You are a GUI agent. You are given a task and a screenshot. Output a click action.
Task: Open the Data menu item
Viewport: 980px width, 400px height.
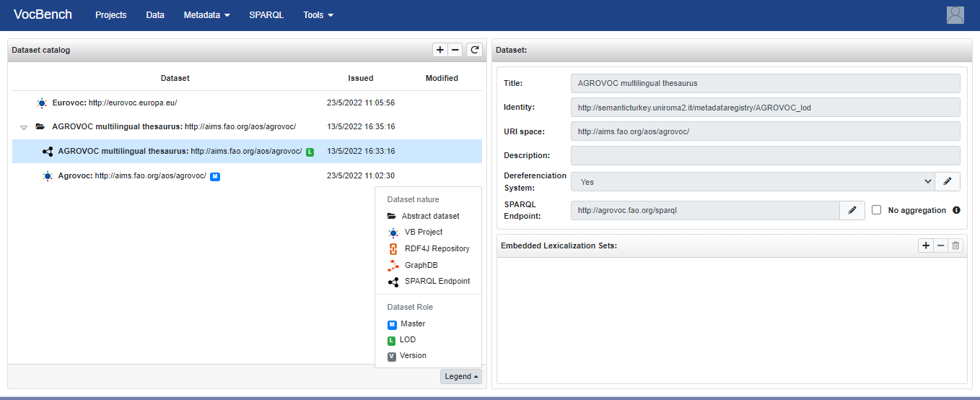click(155, 14)
